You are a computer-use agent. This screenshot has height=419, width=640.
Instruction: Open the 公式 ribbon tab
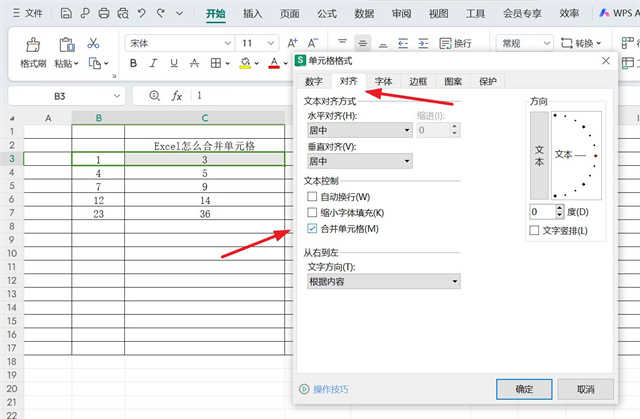tap(327, 13)
